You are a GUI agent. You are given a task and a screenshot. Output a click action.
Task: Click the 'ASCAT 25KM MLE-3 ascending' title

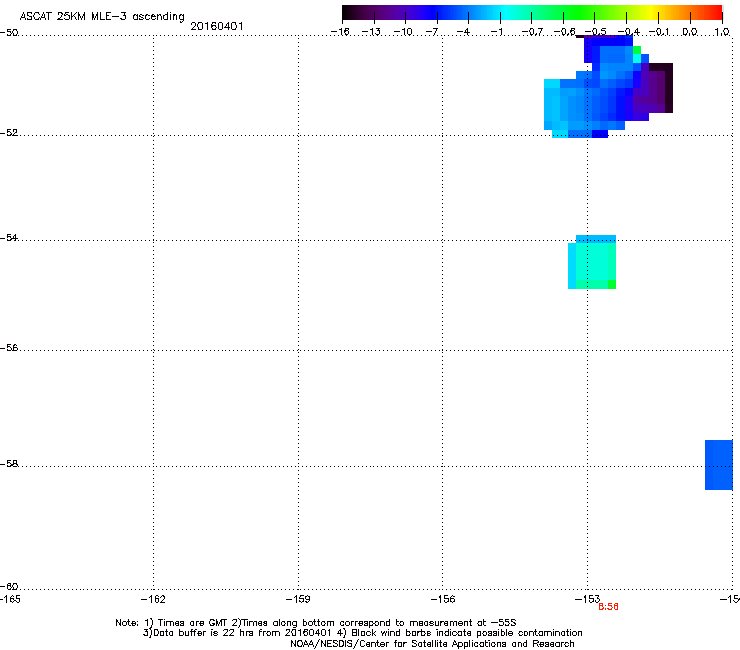point(102,17)
